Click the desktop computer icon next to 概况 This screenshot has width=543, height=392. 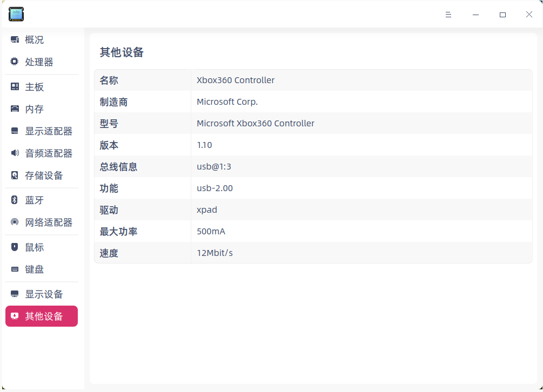tap(14, 39)
